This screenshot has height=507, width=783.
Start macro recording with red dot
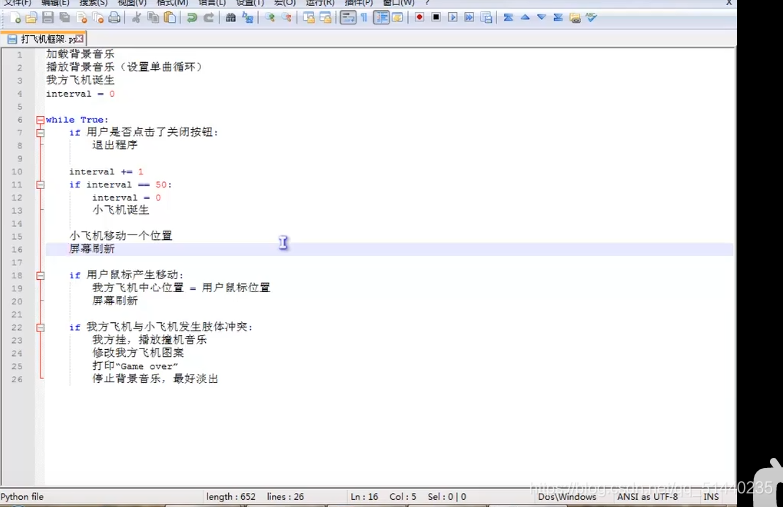[419, 17]
